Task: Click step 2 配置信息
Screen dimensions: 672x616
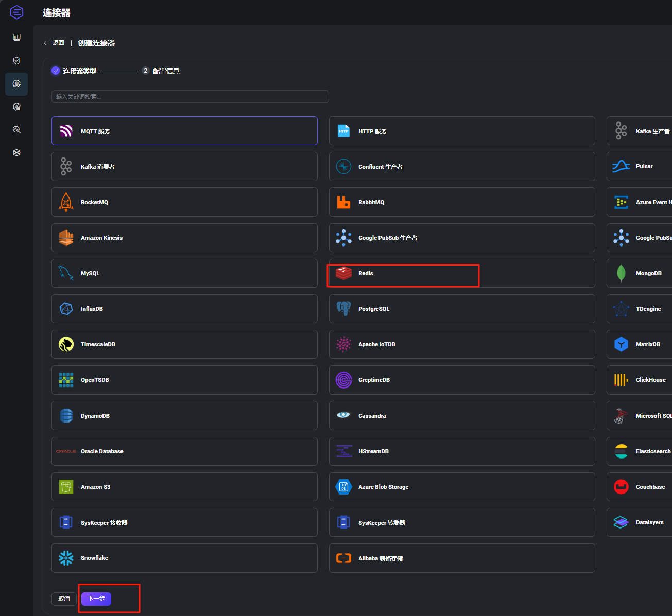Action: 161,71
